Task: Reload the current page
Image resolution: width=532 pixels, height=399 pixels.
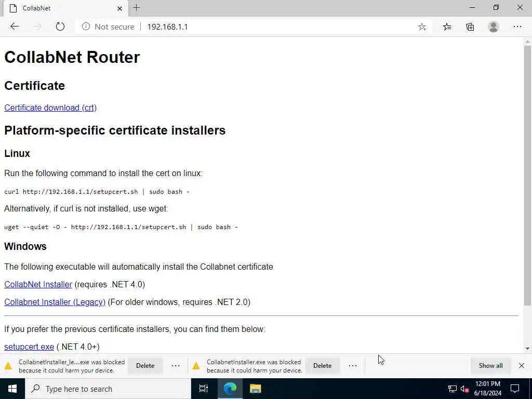Action: (x=60, y=26)
